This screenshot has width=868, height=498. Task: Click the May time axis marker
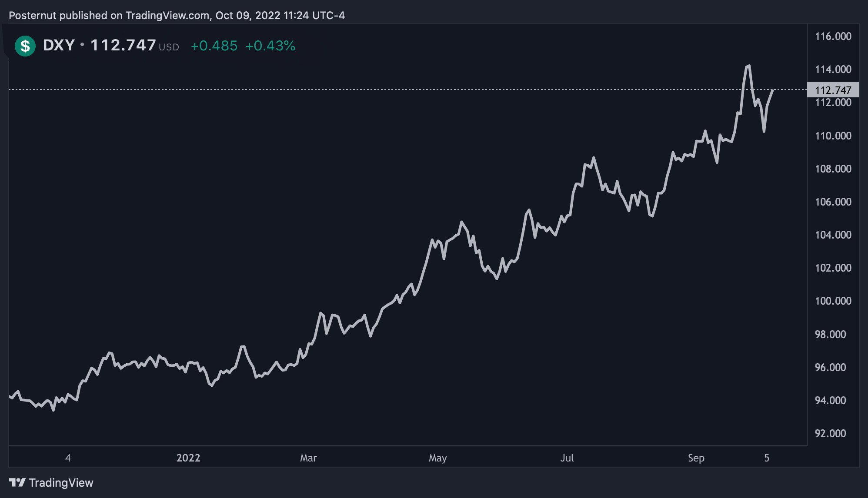[x=437, y=458]
